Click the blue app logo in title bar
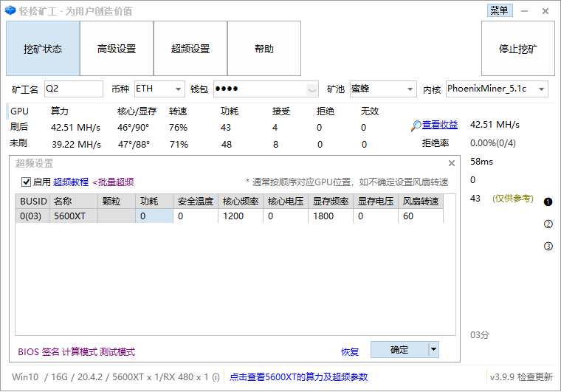This screenshot has width=561, height=392. point(10,11)
